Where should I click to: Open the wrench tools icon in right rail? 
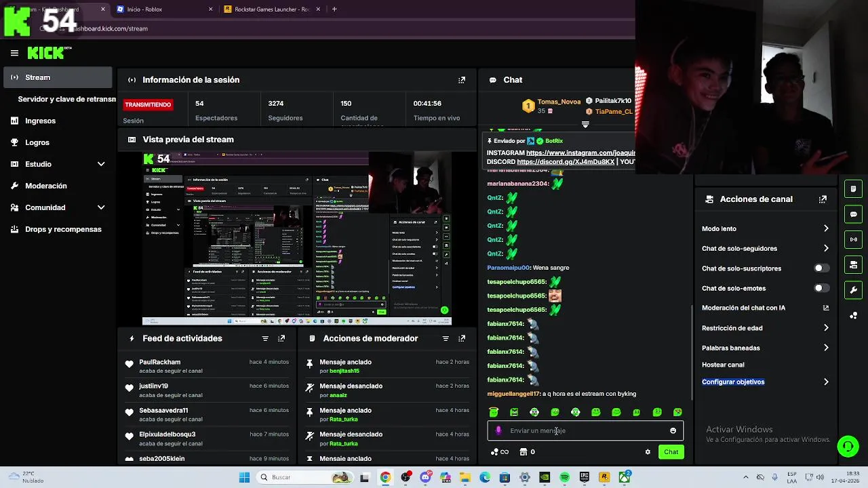853,290
